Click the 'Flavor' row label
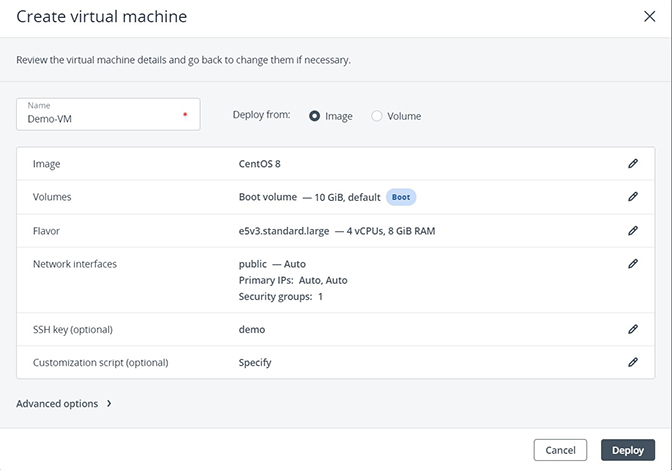This screenshot has width=672, height=470. point(46,231)
